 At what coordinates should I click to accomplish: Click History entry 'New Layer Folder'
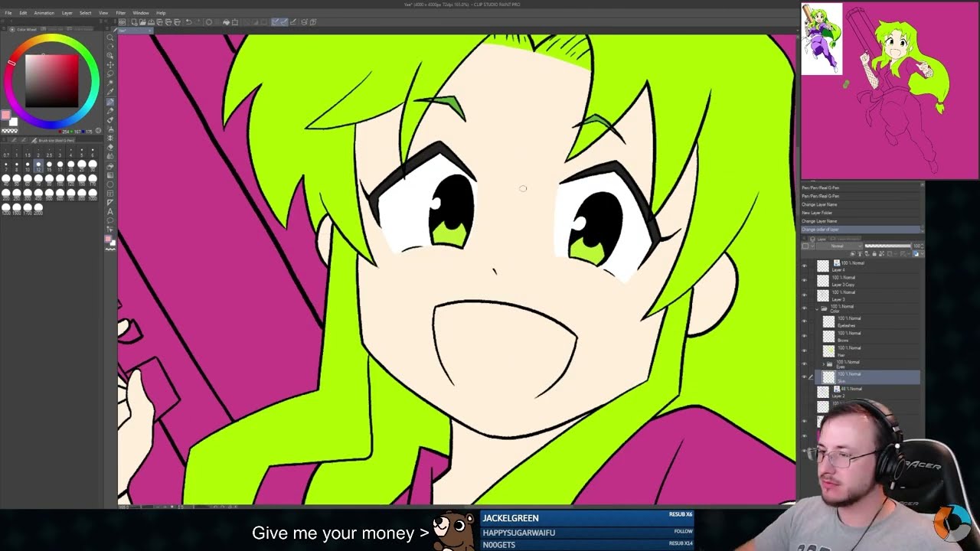point(861,213)
